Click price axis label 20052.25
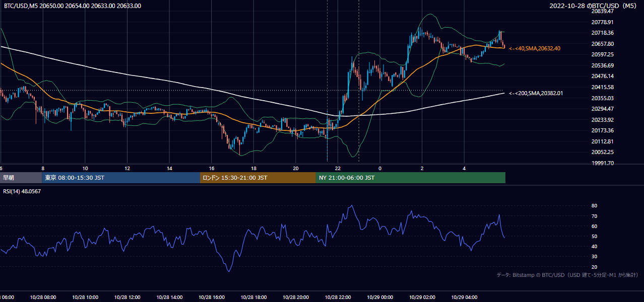This screenshot has height=302, width=644. coord(602,152)
